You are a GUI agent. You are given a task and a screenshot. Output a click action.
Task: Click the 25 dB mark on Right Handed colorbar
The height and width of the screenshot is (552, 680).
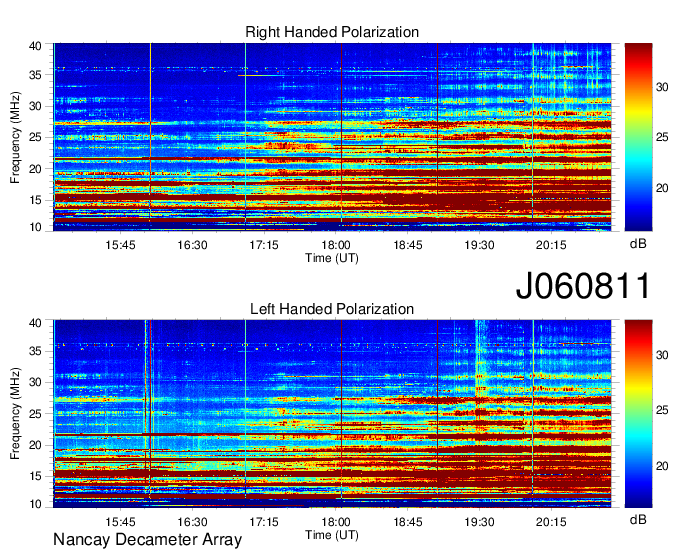pos(662,138)
